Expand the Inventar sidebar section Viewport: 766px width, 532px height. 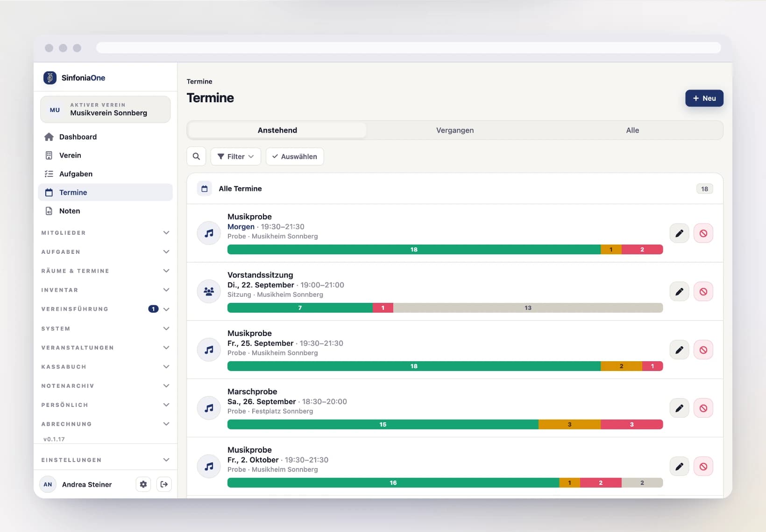click(106, 290)
